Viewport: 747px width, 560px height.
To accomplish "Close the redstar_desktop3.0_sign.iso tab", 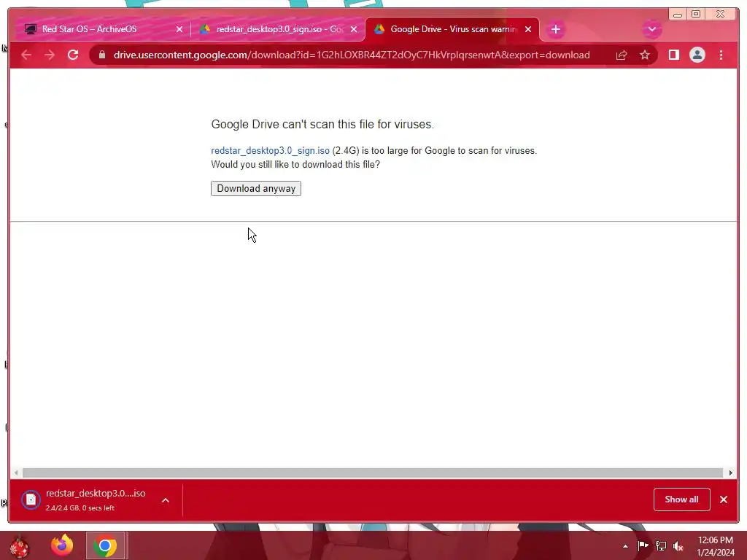I will (354, 29).
